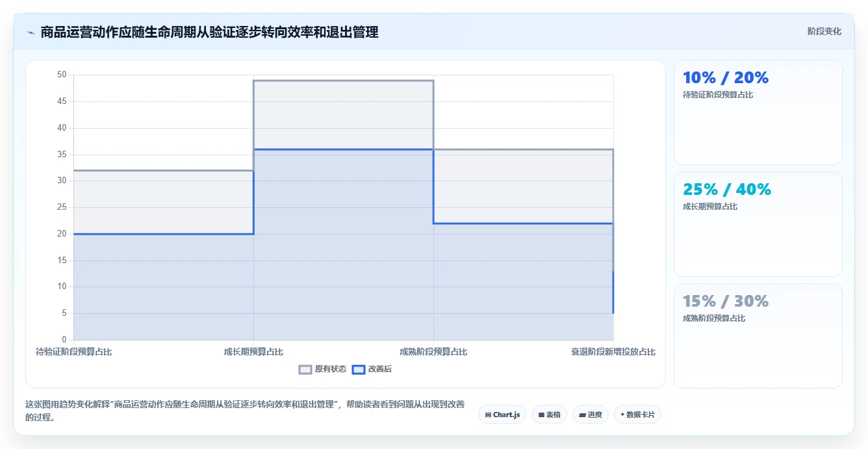Select the 15% / 30% card value

[x=726, y=301]
